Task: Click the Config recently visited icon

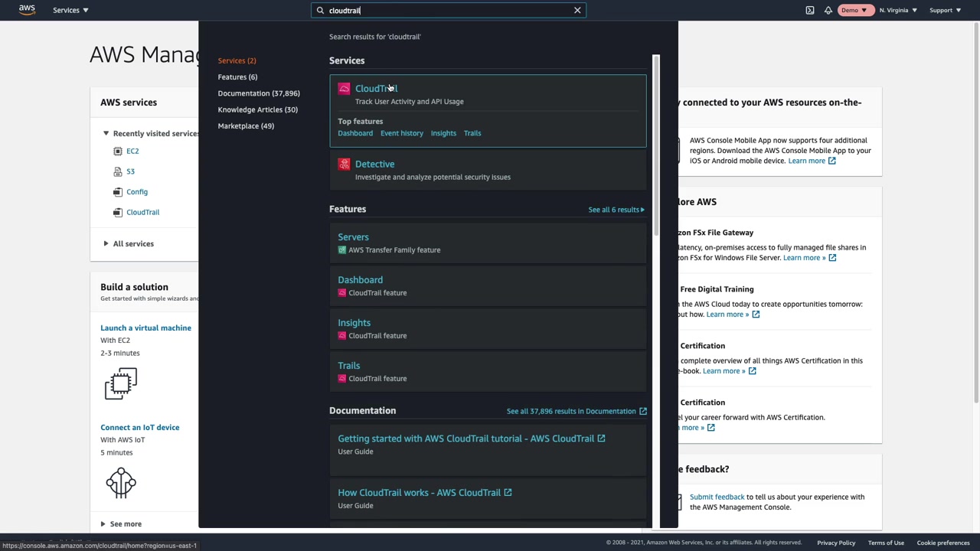Action: [117, 192]
